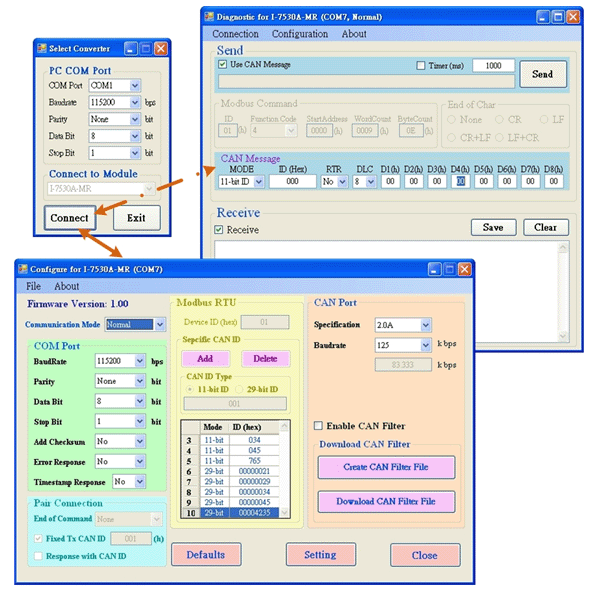Toggle Response with CAN ID checkbox
This screenshot has height=602, width=600.
tap(38, 556)
